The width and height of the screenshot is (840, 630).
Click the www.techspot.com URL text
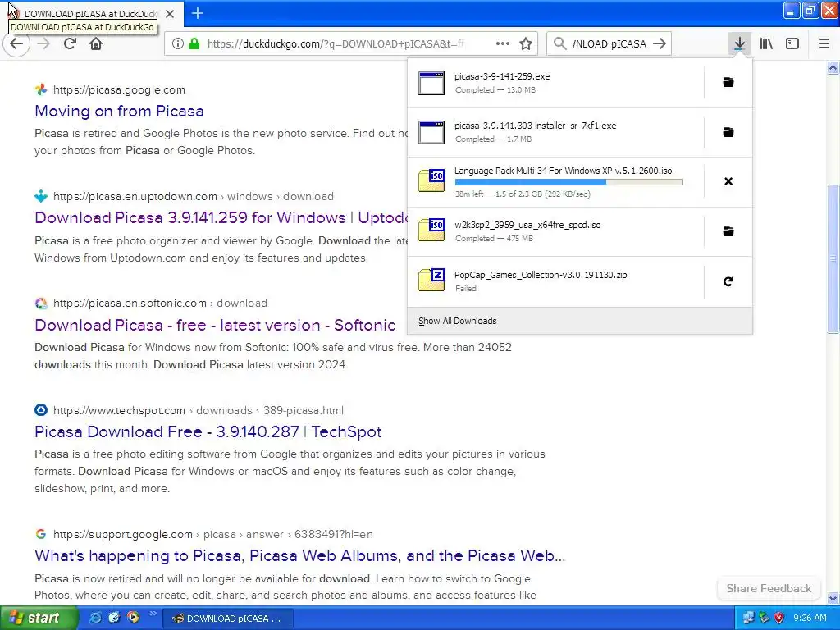119,411
